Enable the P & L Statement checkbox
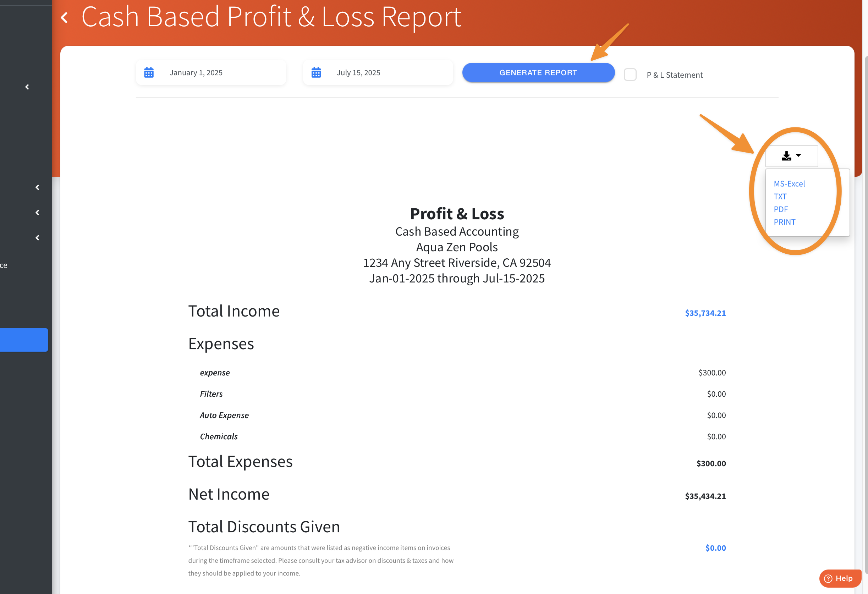Screen dimensions: 868x594 (x=630, y=75)
